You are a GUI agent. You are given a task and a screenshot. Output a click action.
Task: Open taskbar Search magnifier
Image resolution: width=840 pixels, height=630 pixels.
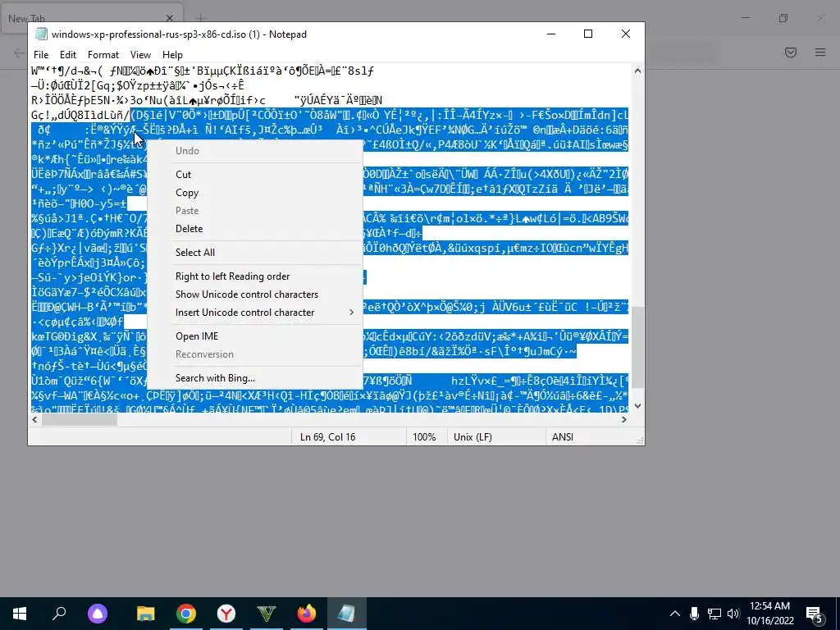[x=59, y=614]
